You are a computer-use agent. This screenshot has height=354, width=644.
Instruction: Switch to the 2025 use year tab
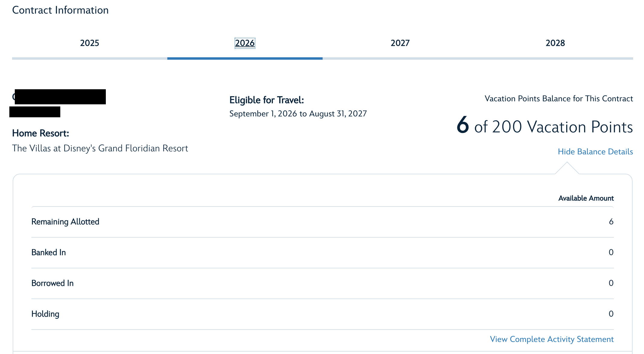click(90, 43)
